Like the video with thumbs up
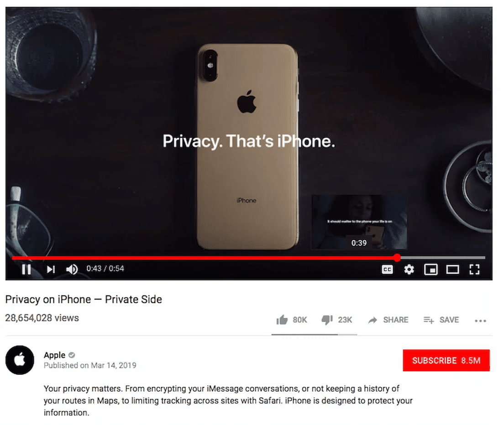Screen dimensions: 504x425 coord(282,320)
